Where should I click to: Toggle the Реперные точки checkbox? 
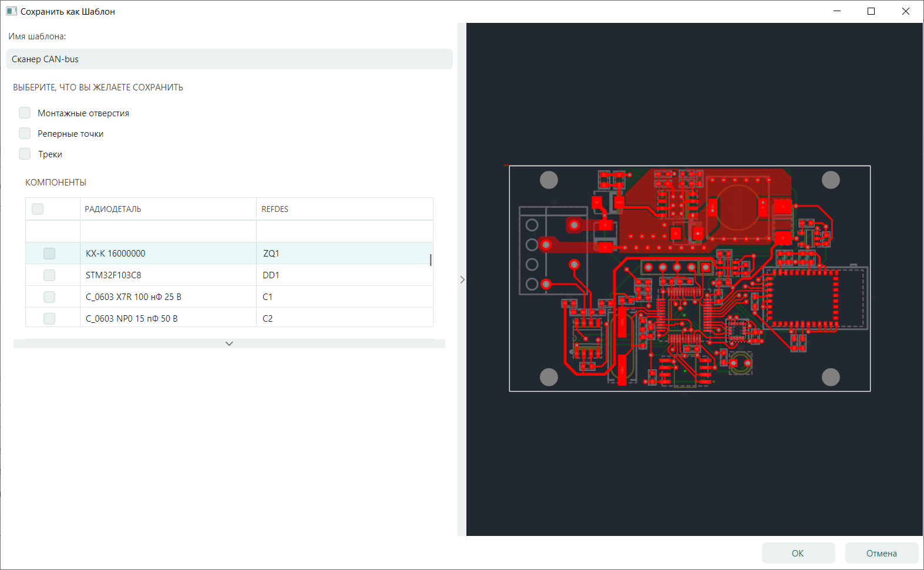click(x=25, y=133)
